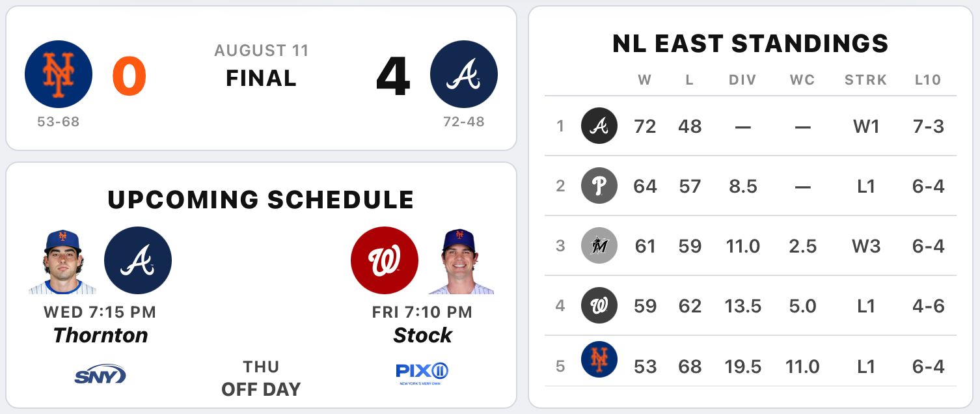Open Thornton pitcher headshot
The height and width of the screenshot is (414, 980).
62,262
